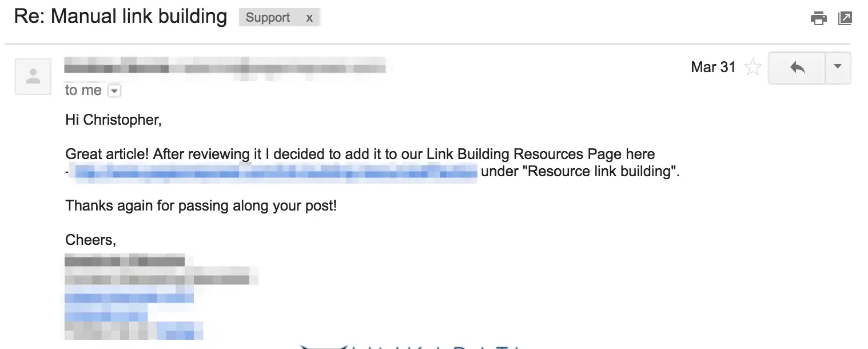Image resolution: width=868 pixels, height=349 pixels.
Task: Click the print all icon
Action: pos(819,18)
